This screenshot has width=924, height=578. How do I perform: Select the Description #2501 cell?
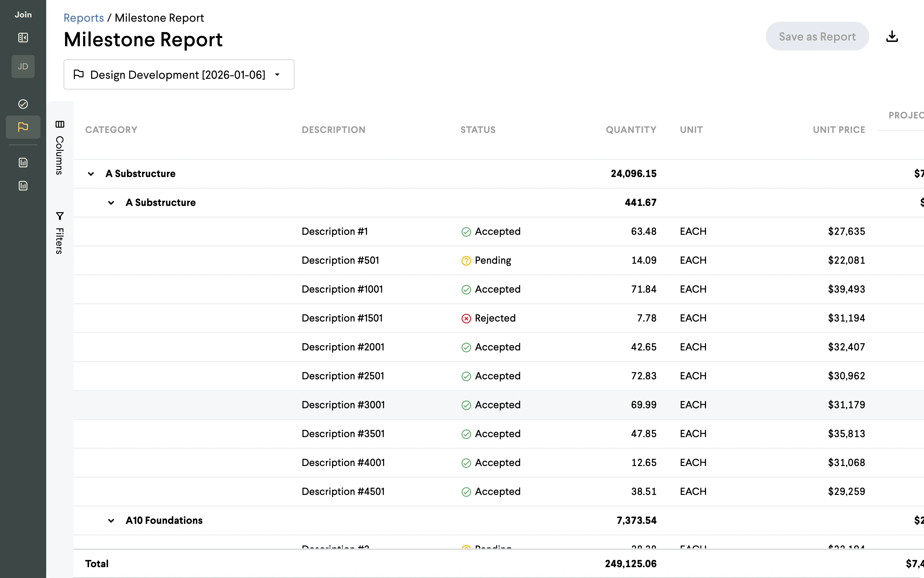343,376
